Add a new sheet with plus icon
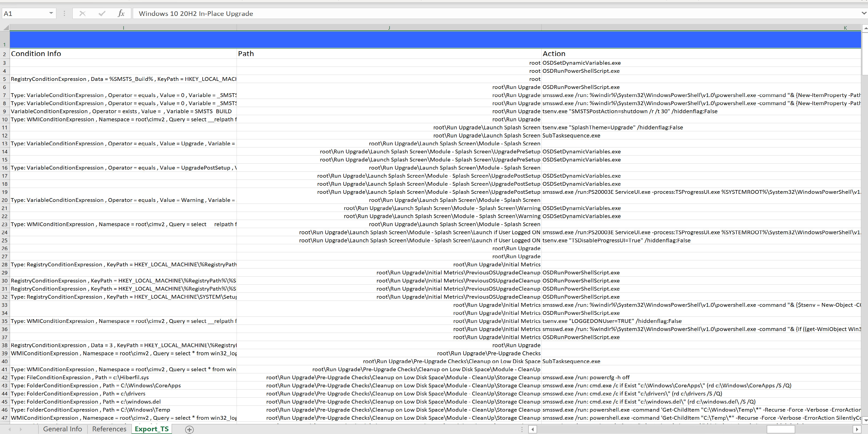The height and width of the screenshot is (434, 868). [x=189, y=429]
